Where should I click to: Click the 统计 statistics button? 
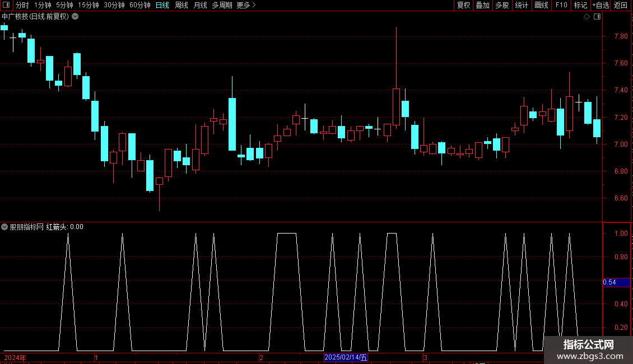pos(521,5)
